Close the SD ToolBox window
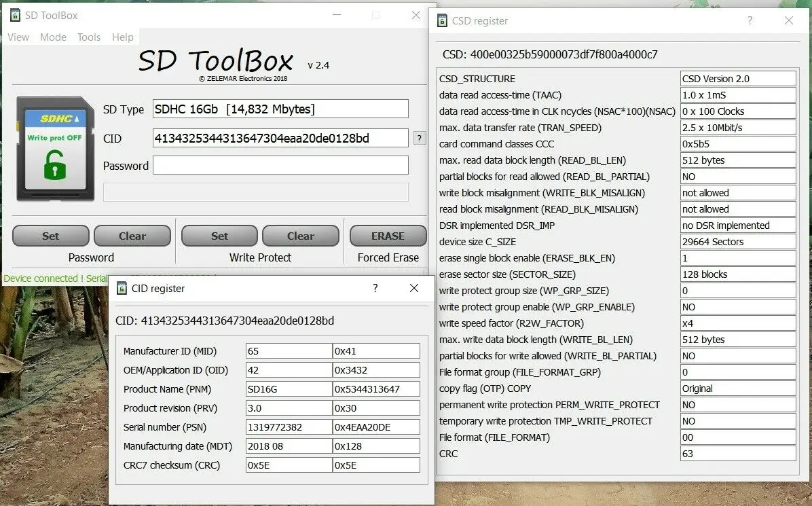Image resolution: width=812 pixels, height=506 pixels. [x=416, y=15]
